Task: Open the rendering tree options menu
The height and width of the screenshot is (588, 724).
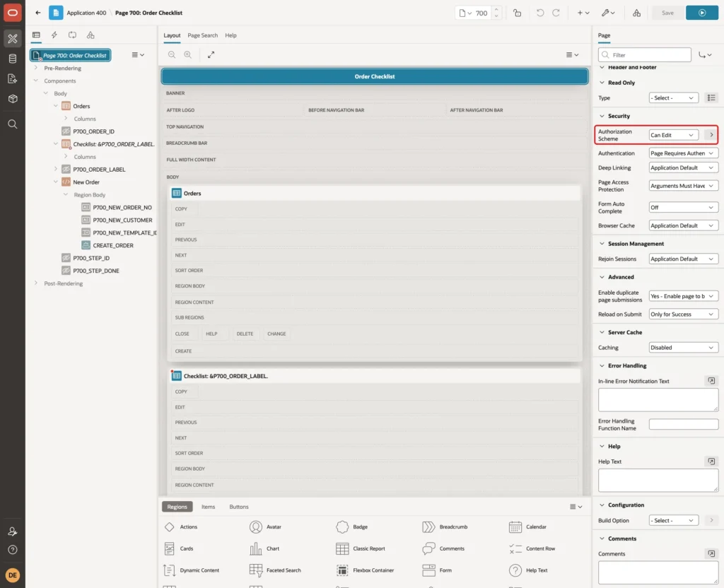Action: 138,54
